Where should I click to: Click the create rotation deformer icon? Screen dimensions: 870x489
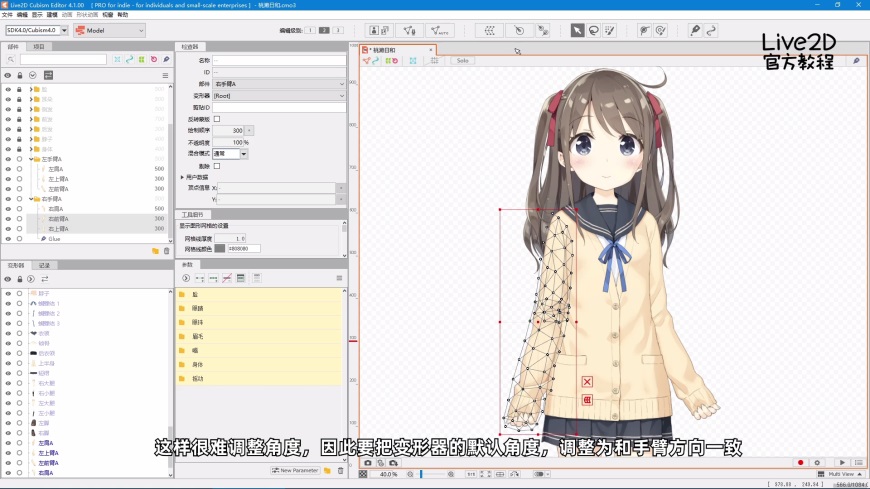tap(519, 31)
